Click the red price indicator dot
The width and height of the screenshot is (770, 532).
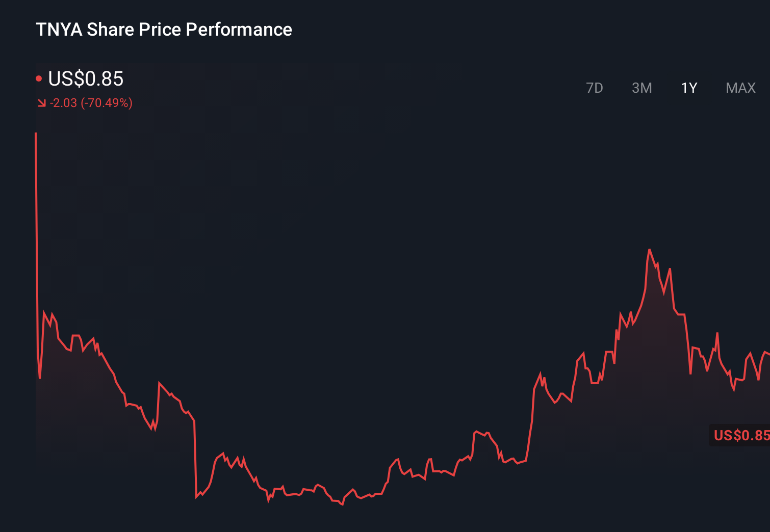[39, 77]
